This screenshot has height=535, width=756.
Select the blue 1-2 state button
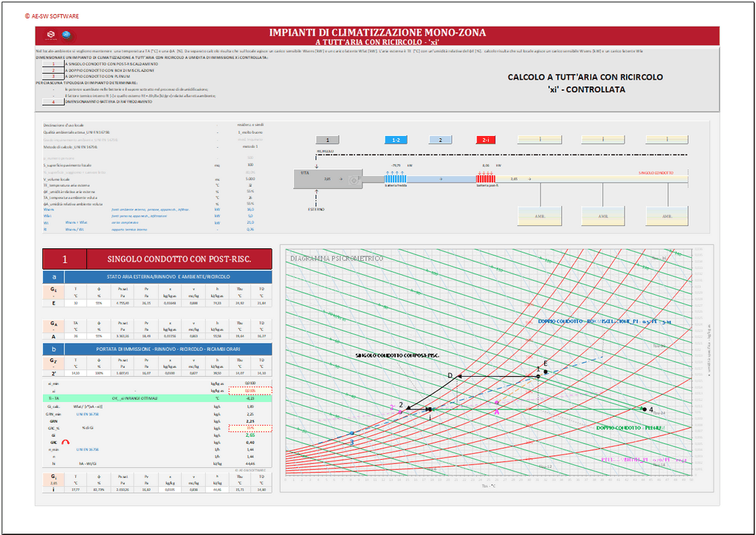click(x=396, y=139)
